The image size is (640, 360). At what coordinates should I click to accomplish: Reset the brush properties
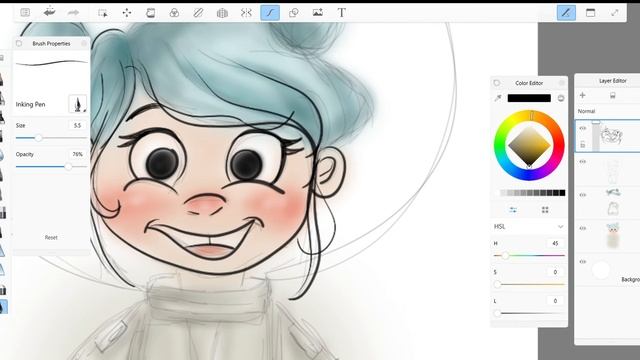point(51,237)
